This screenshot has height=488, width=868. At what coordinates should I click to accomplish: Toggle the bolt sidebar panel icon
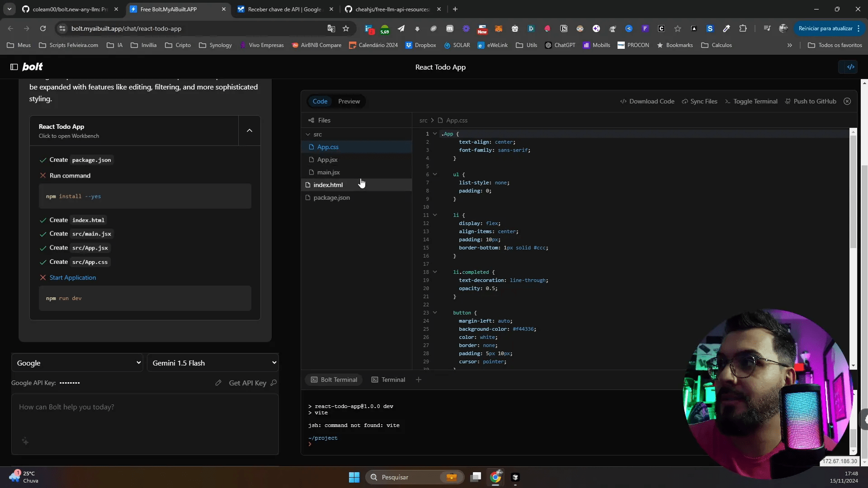(x=14, y=67)
